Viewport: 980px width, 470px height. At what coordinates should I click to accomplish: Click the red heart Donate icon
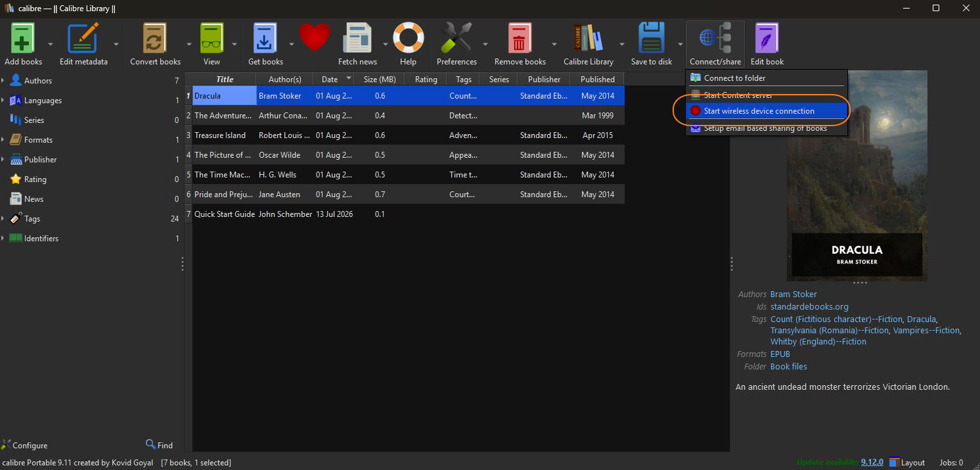pos(315,38)
